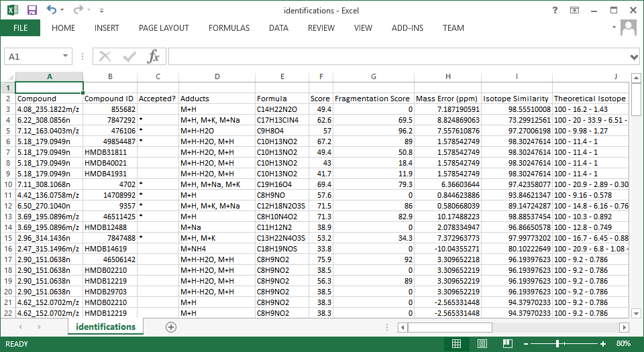The width and height of the screenshot is (644, 352).
Task: Switch to Page Break Preview icon
Action: pos(508,343)
